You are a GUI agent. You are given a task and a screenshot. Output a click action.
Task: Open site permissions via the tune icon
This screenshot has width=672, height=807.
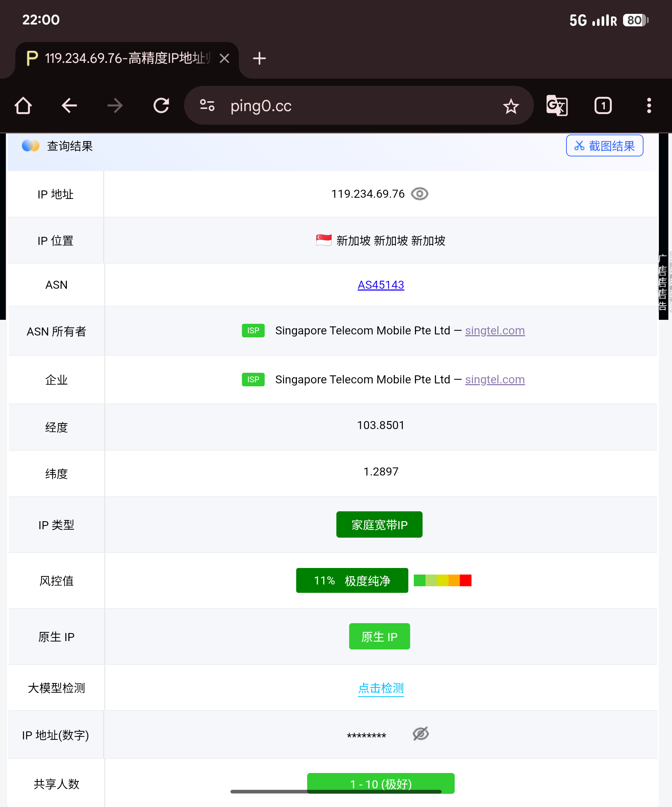coord(207,105)
